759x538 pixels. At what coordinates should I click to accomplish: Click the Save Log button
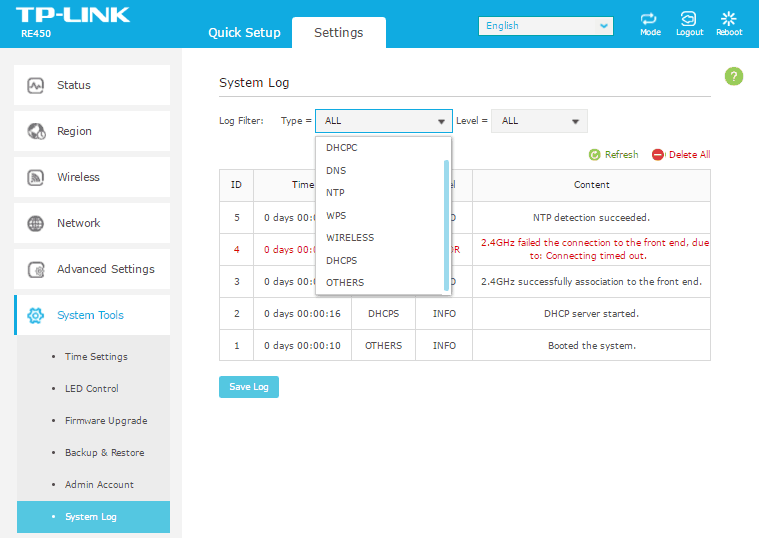[249, 387]
